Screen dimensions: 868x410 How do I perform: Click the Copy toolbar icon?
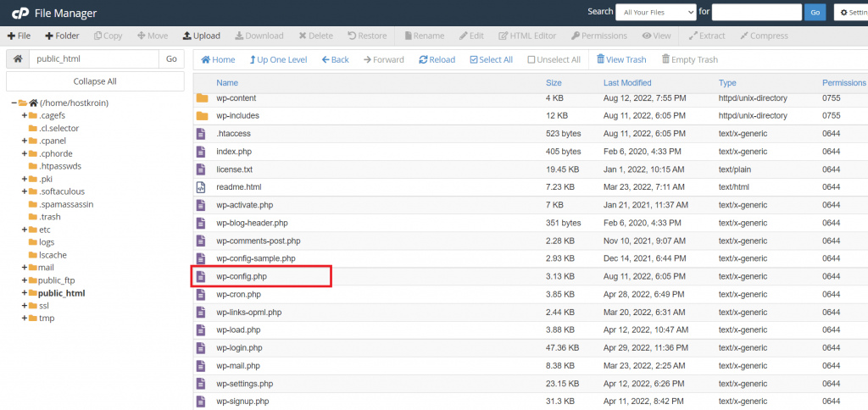click(98, 36)
